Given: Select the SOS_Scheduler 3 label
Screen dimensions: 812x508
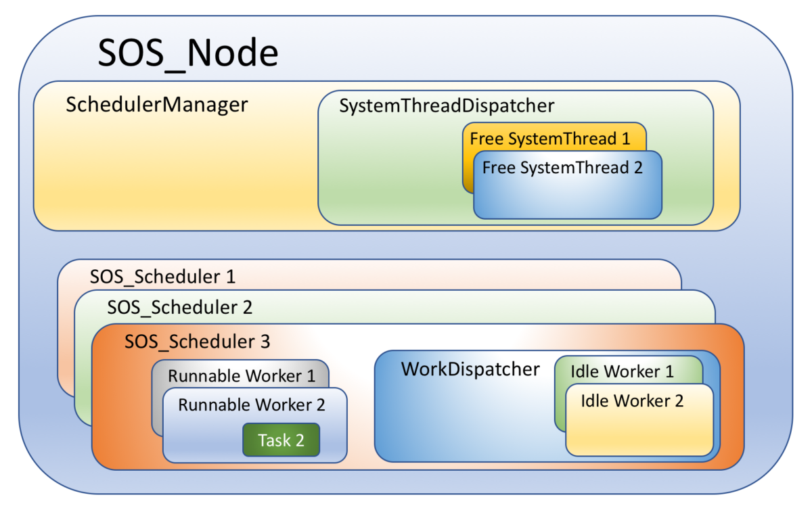Looking at the screenshot, I should coord(197,342).
